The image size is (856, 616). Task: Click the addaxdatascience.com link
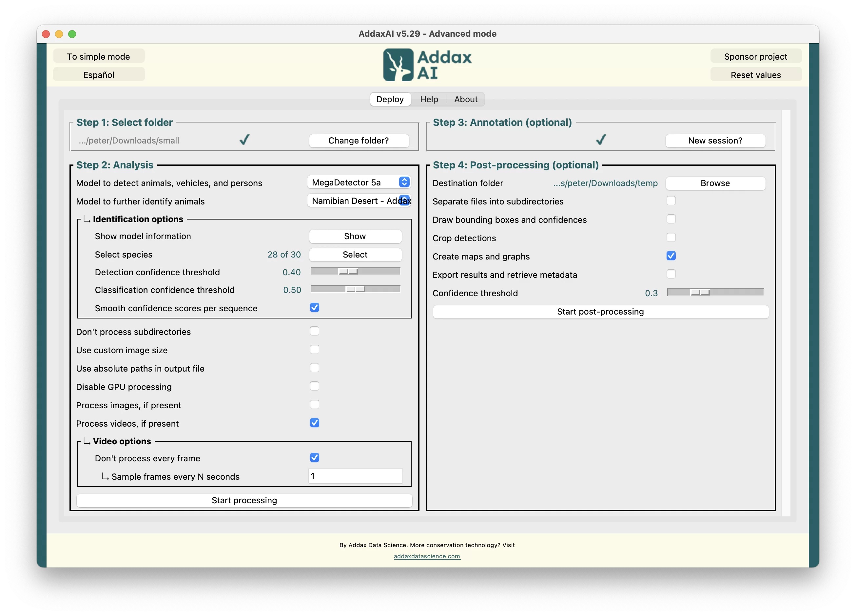[x=427, y=556]
